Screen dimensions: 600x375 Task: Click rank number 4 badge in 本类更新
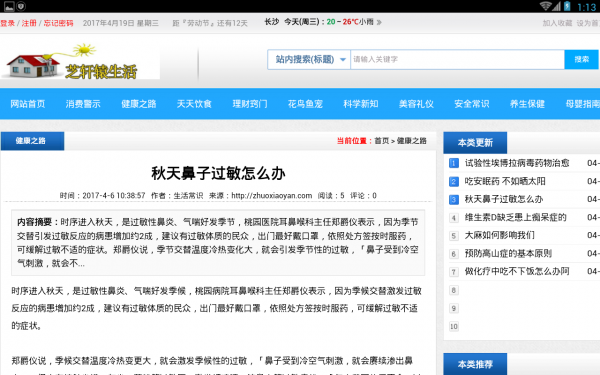(453, 218)
